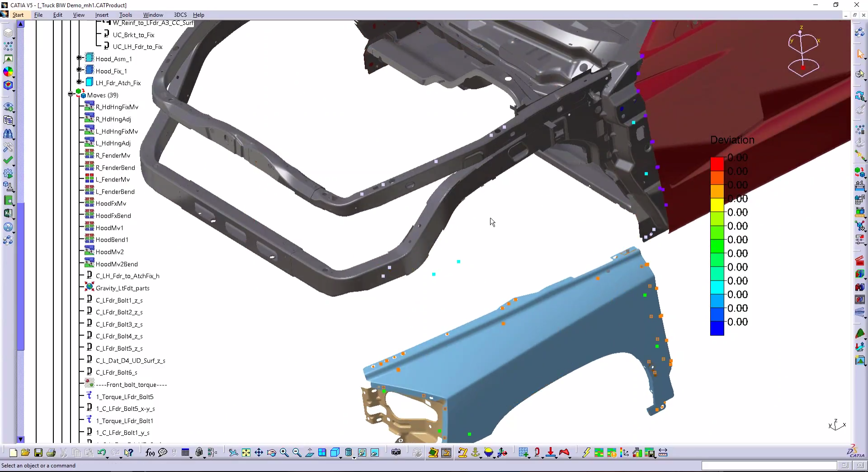Select the Pan tool
The height and width of the screenshot is (472, 868).
259,453
